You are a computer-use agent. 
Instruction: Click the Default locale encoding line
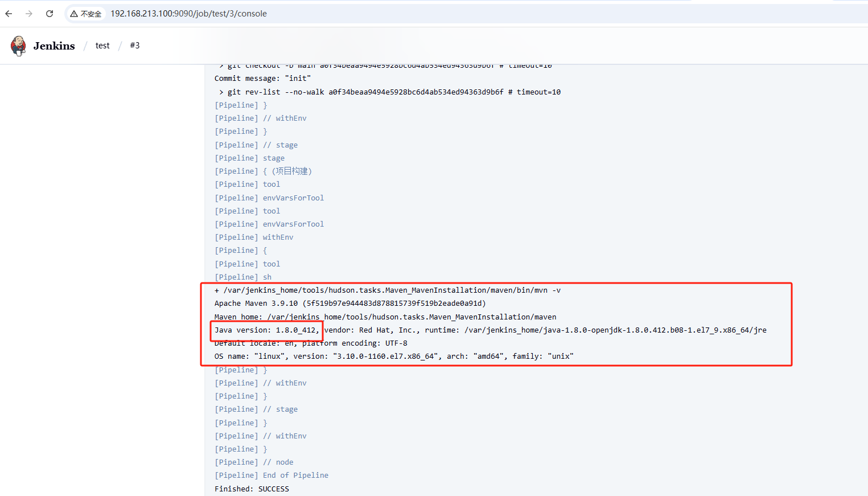pos(311,343)
